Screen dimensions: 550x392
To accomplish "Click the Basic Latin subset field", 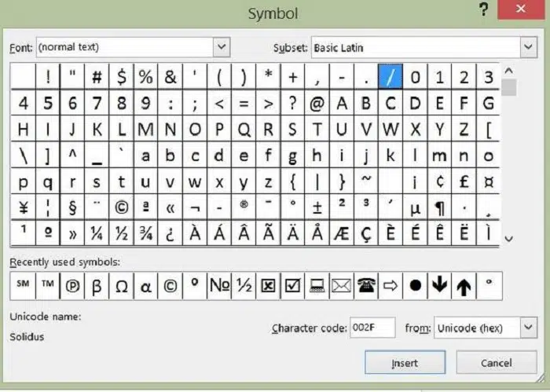I will pyautogui.click(x=416, y=47).
